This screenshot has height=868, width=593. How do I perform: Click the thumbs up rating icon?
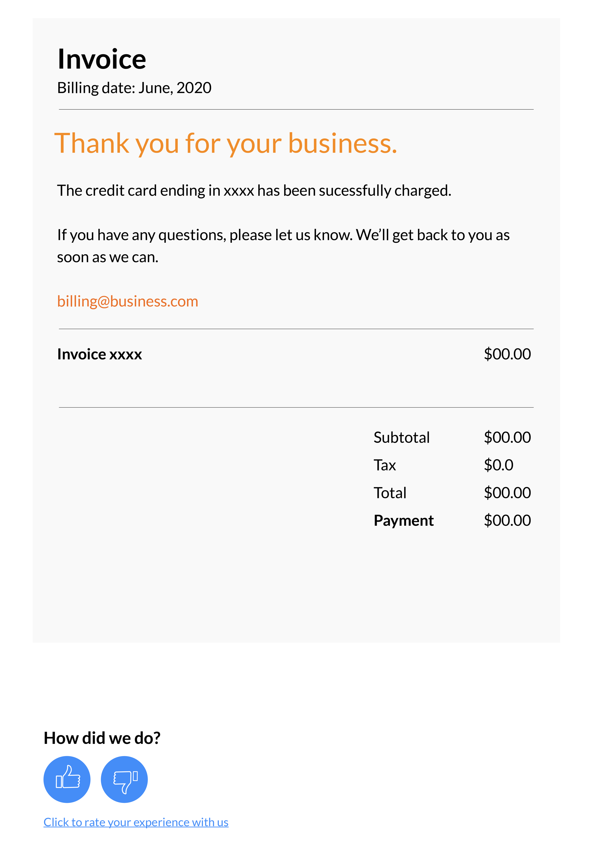tap(67, 779)
